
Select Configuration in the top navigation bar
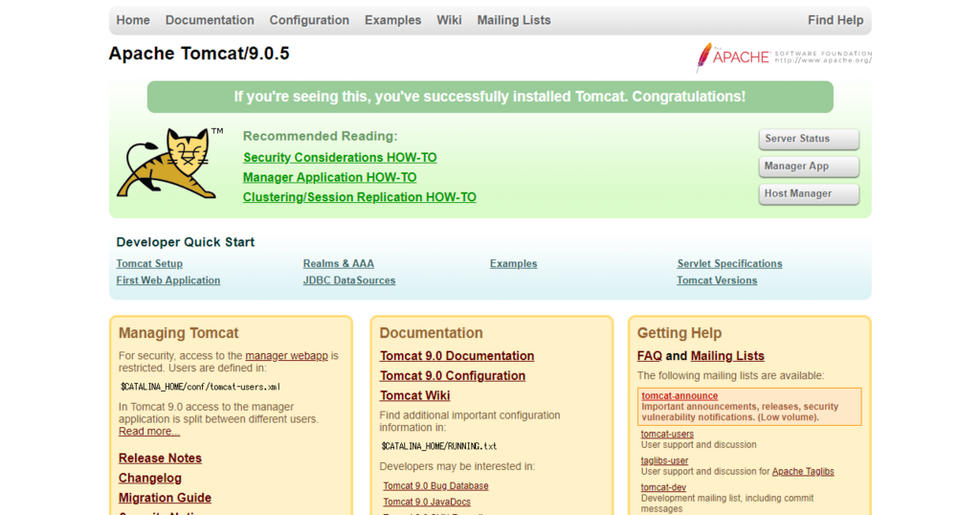309,20
